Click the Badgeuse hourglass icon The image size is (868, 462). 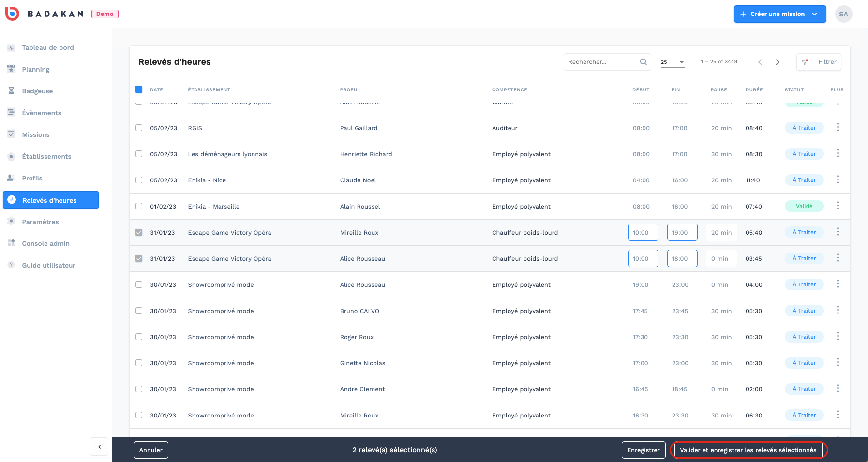click(11, 91)
